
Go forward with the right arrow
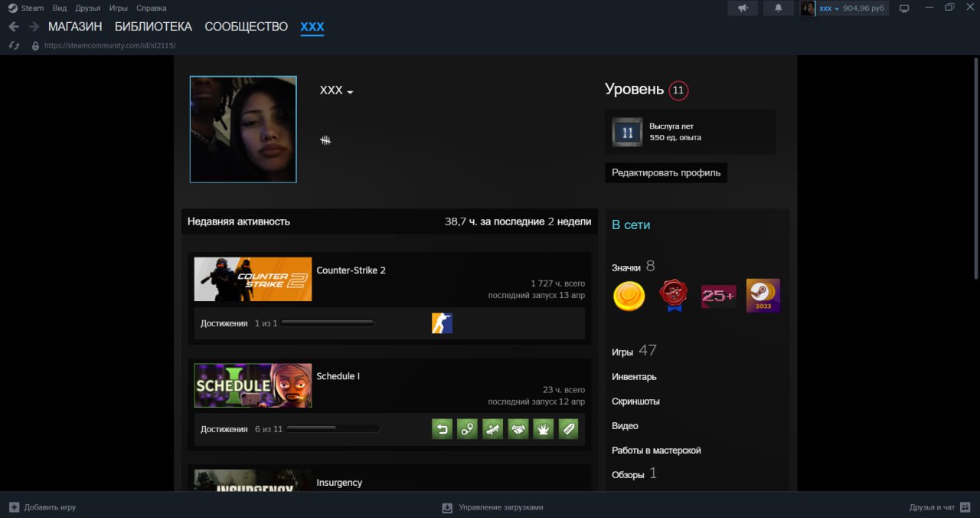coord(34,27)
